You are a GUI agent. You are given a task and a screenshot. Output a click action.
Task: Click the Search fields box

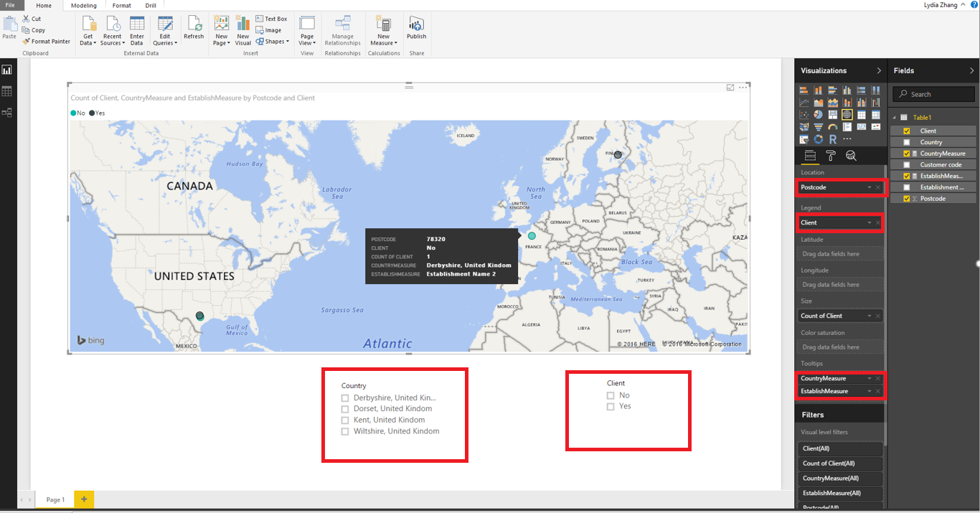pos(933,94)
